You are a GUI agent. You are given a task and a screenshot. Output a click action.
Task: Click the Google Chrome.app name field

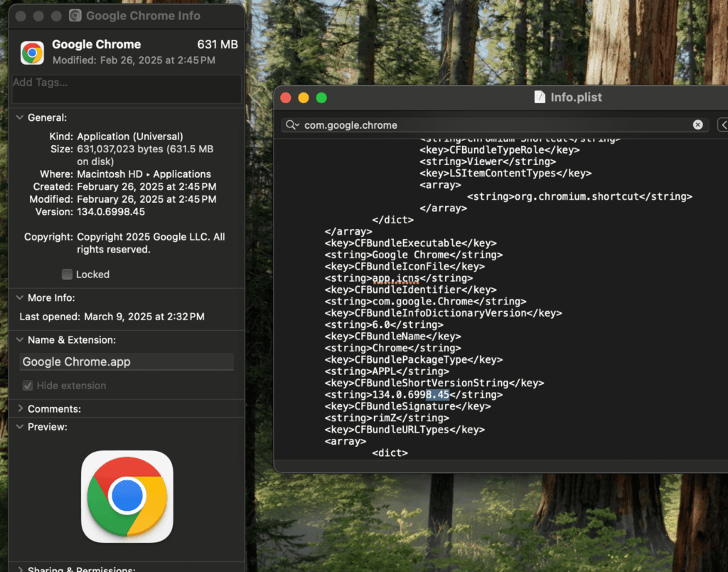[x=126, y=362]
